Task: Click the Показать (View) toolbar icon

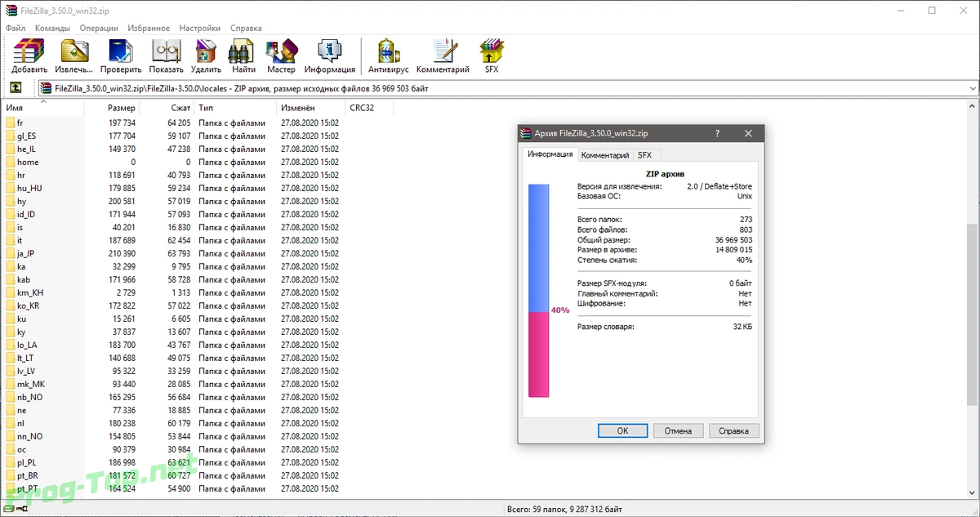Action: pyautogui.click(x=166, y=51)
